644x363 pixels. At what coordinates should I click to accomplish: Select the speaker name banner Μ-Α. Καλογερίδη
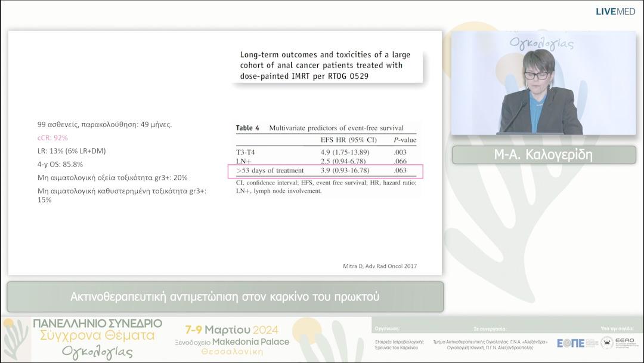[543, 155]
